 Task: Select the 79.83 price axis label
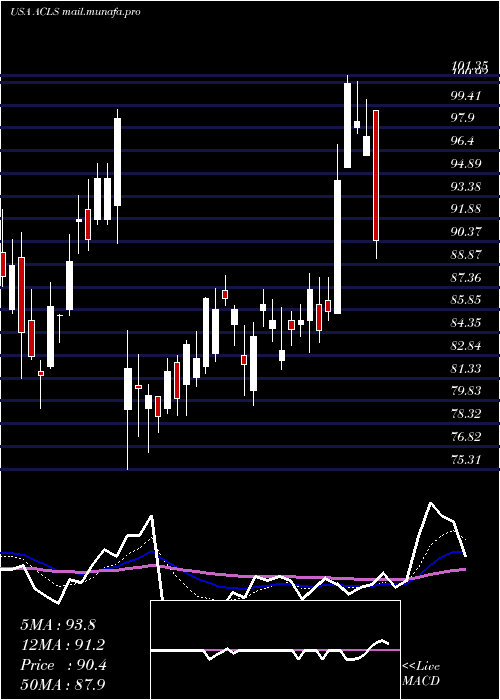pos(466,391)
